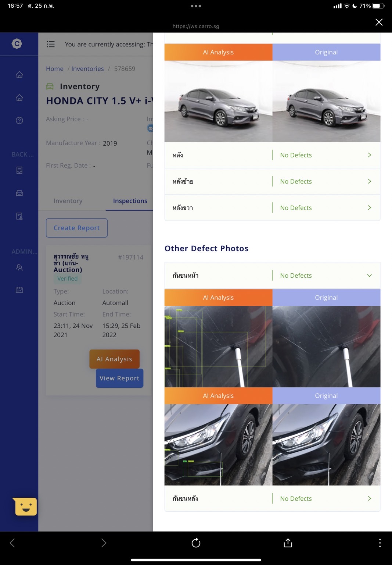Expand the หลัง defects row chevron
Viewport: 392px width, 565px height.
tap(370, 155)
